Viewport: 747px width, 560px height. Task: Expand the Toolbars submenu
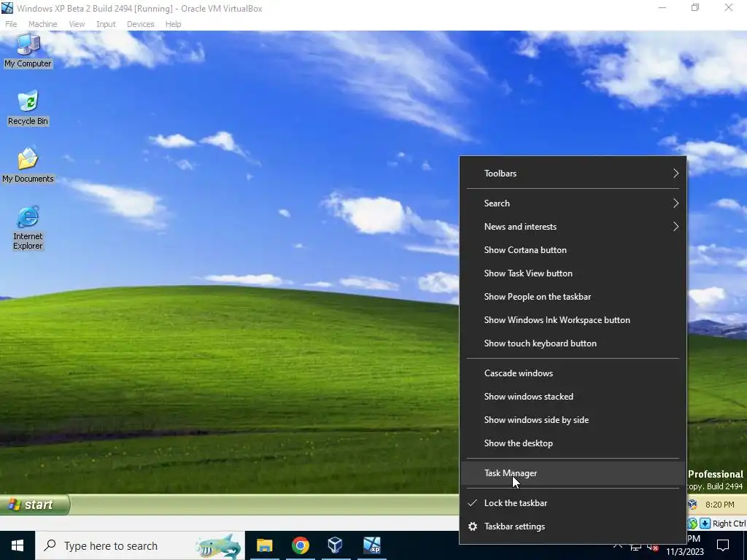(x=573, y=174)
